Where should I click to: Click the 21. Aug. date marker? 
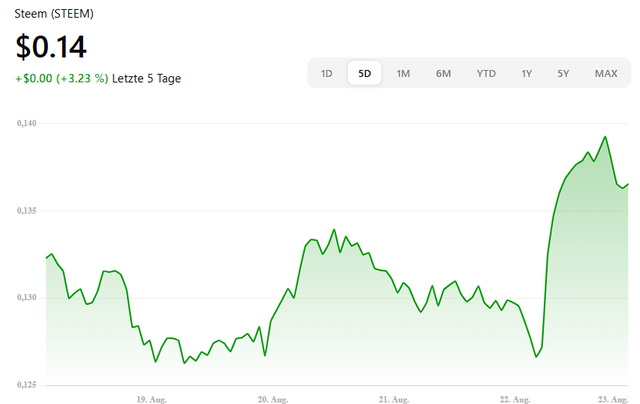[x=394, y=400]
